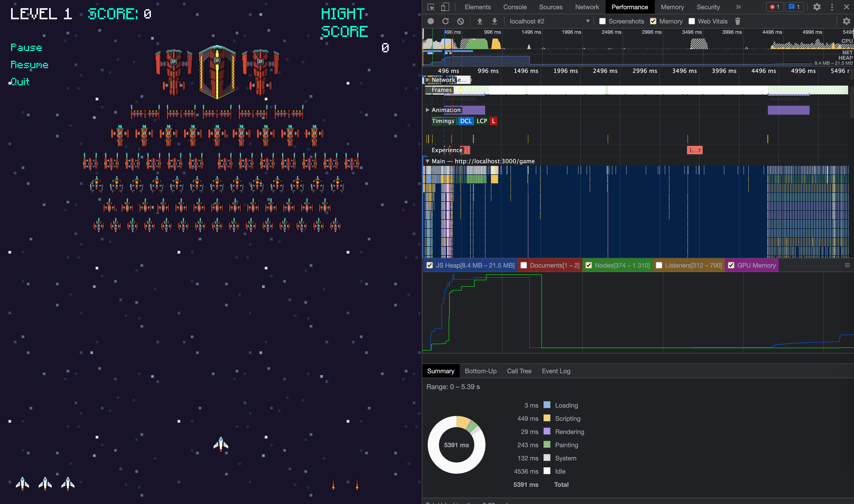The height and width of the screenshot is (504, 854).
Task: Clear all recordings with the block icon
Action: (461, 21)
